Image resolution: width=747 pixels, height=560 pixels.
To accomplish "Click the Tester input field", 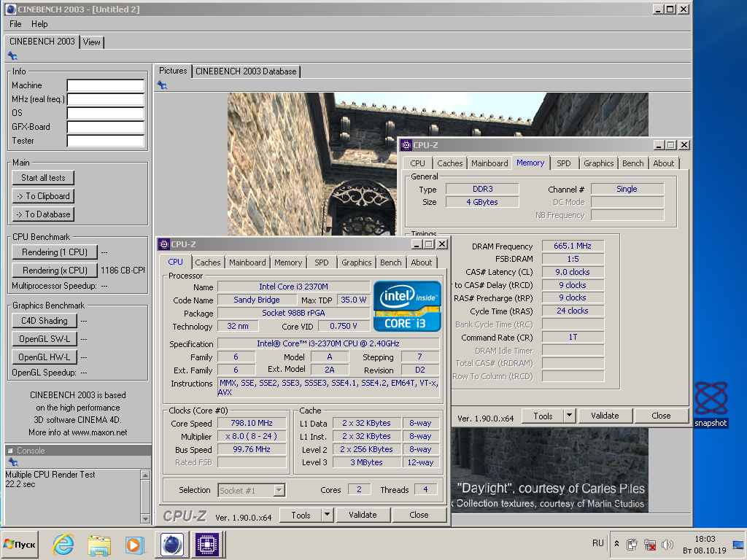I will click(x=105, y=141).
